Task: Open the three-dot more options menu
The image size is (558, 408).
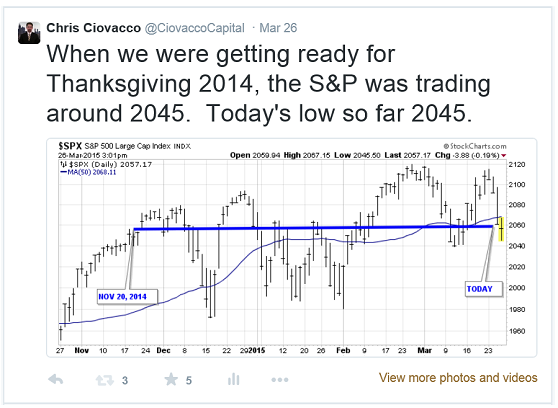Action: 280,380
